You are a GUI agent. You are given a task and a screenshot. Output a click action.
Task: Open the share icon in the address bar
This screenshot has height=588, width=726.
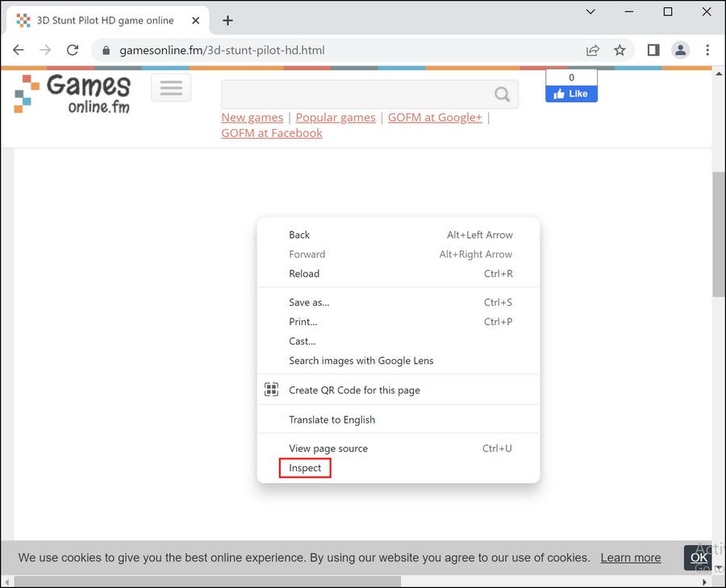[x=592, y=50]
